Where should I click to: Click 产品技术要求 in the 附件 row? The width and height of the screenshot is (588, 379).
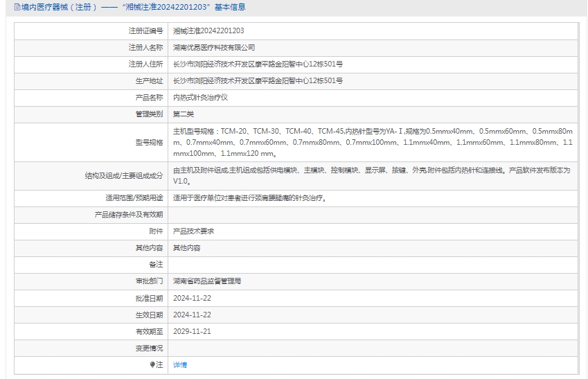[x=193, y=231]
